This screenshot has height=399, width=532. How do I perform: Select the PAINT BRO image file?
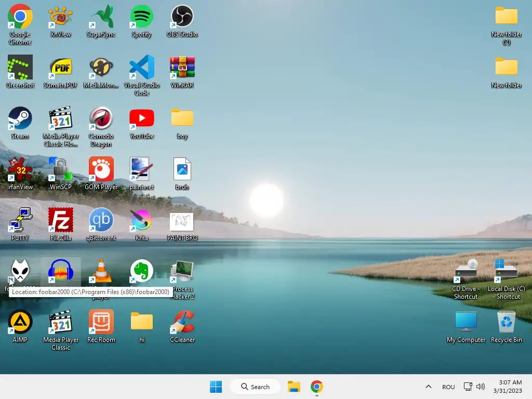click(x=182, y=221)
